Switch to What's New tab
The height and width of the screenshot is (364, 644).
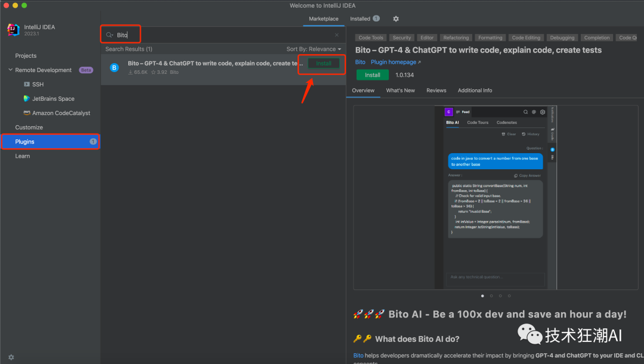pyautogui.click(x=400, y=91)
